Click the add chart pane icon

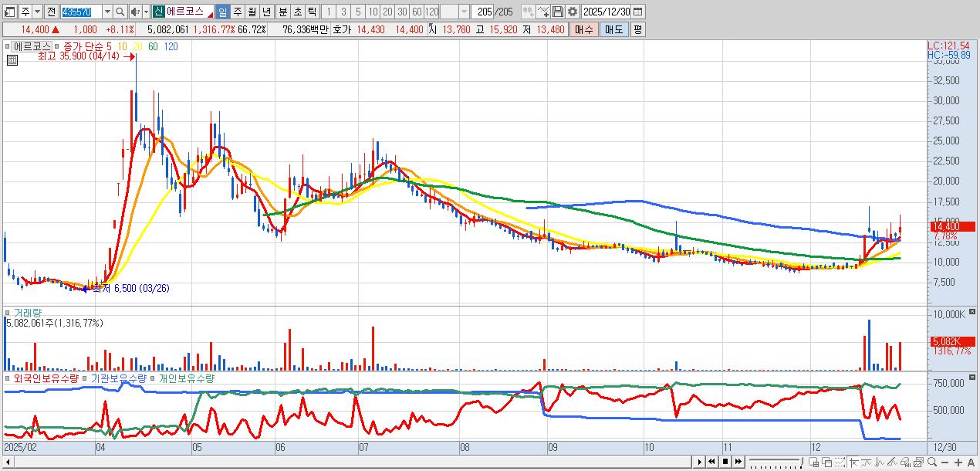click(x=814, y=462)
